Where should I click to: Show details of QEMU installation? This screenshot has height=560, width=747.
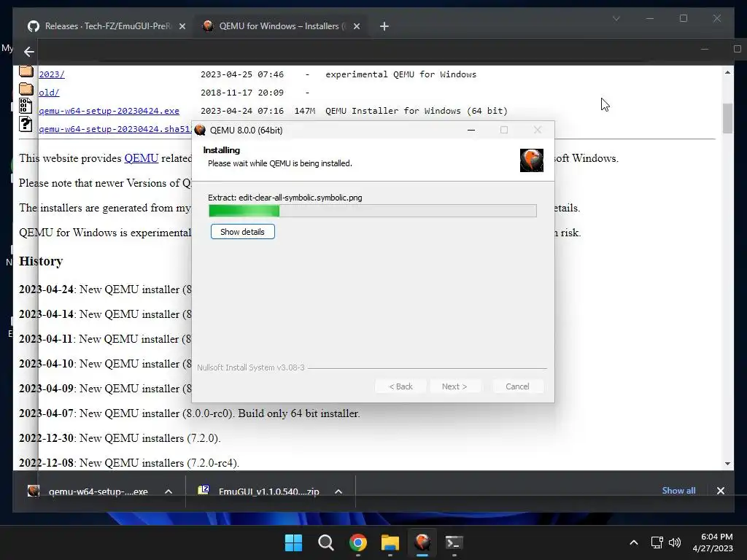coord(242,232)
